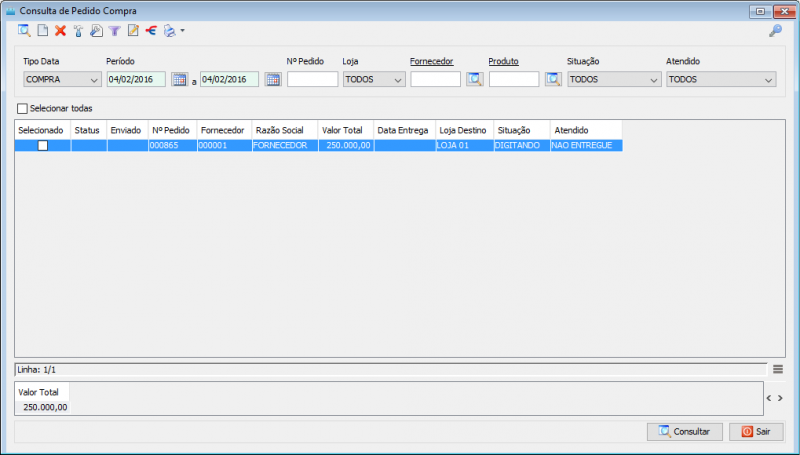Click the Sair button
Viewport: 800px width, 455px height.
756,432
